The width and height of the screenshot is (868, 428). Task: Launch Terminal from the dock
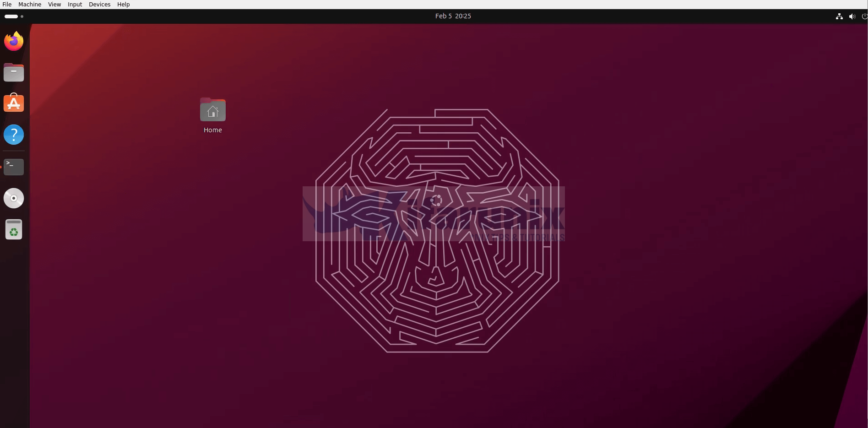(x=14, y=167)
